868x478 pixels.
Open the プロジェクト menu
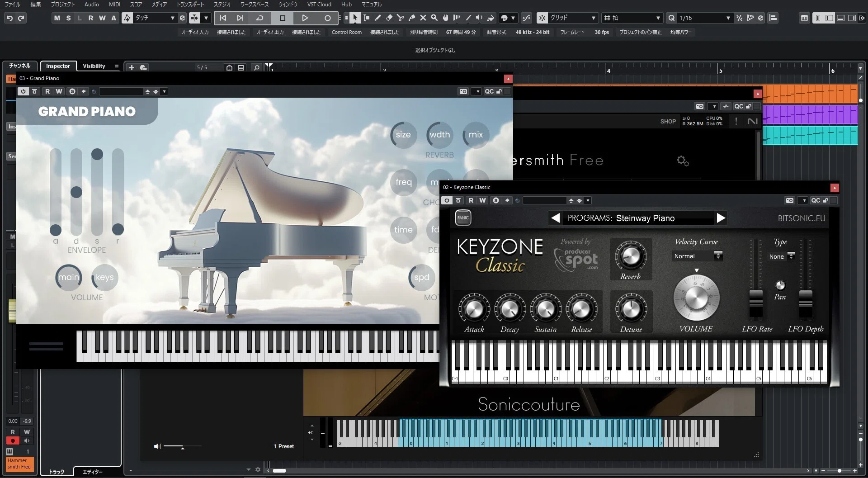tap(63, 5)
